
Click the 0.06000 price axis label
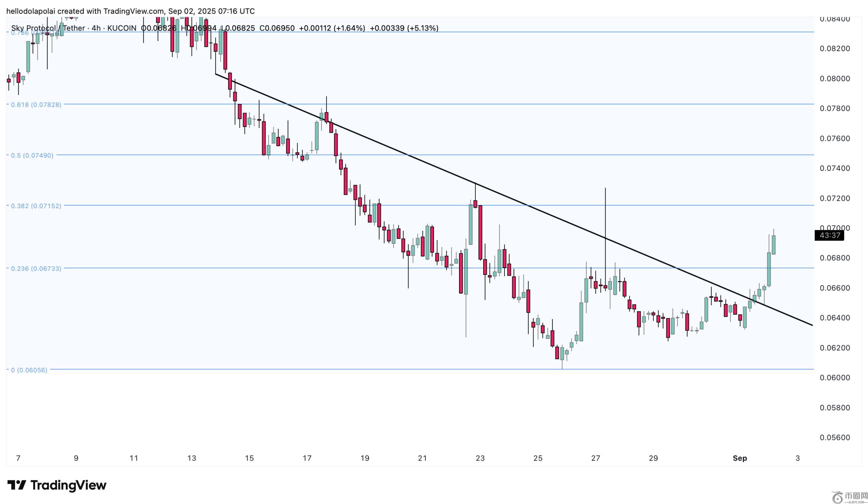tap(834, 377)
